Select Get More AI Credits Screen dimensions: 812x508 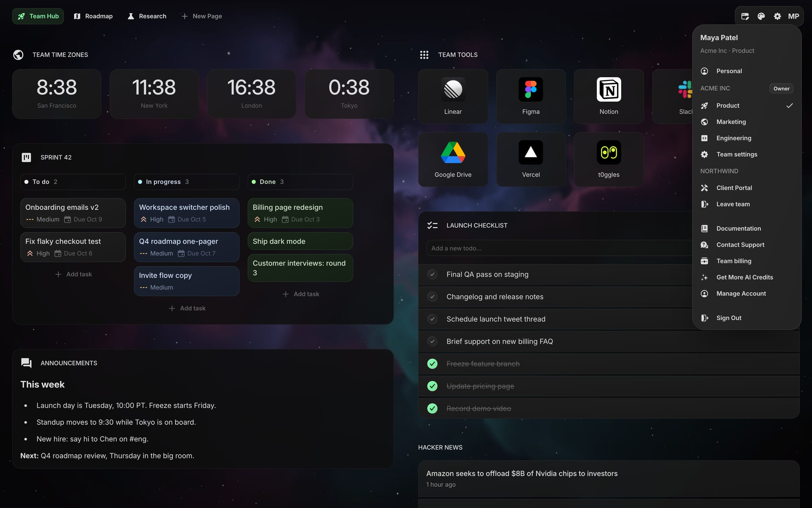[x=747, y=277]
